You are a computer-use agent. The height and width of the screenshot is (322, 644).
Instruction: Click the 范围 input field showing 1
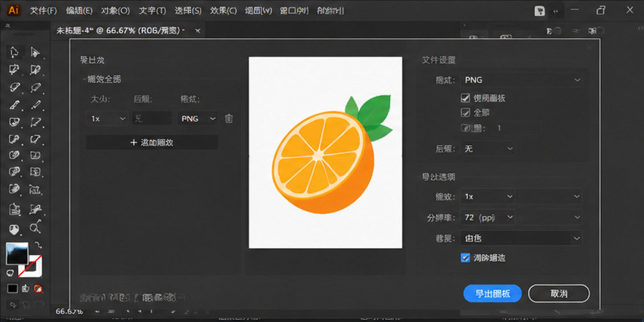point(517,128)
